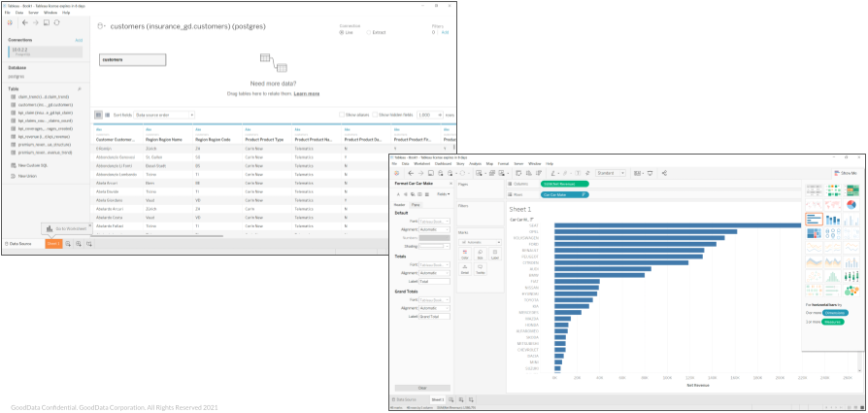Click the Learn more link
Screen dimensions: 868x413
pos(306,93)
